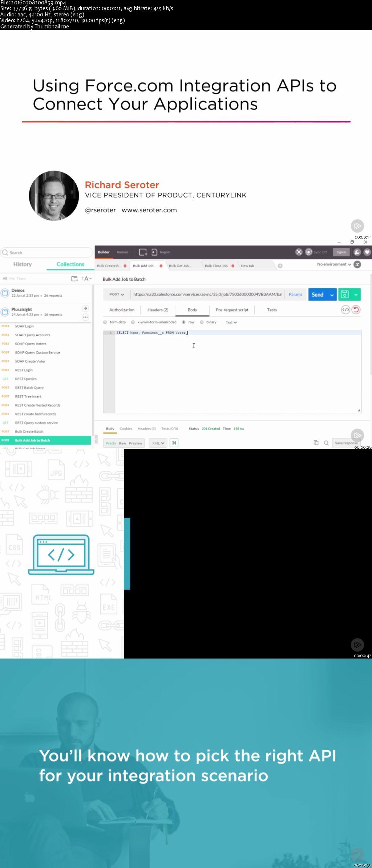The image size is (372, 868).
Task: Open the sort collections A icon
Action: point(86,279)
